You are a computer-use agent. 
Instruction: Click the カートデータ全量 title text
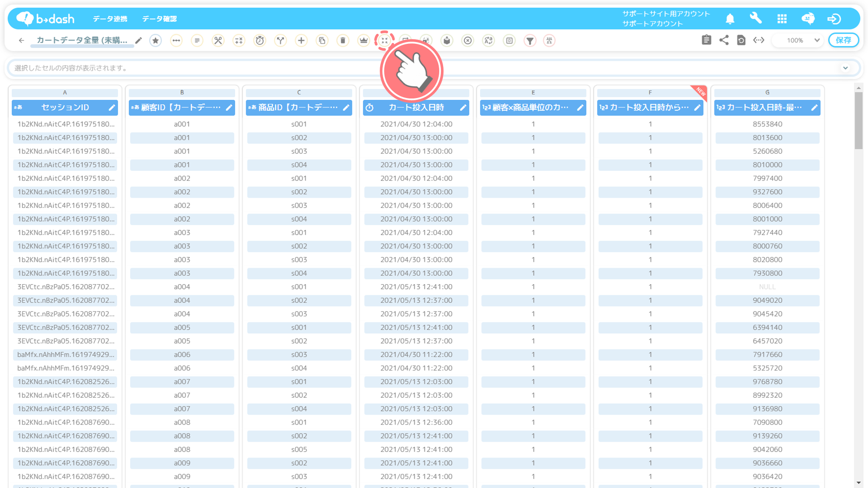(82, 40)
